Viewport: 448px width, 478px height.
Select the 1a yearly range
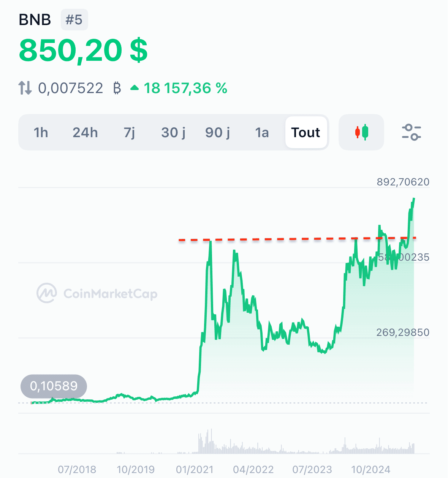click(x=262, y=133)
